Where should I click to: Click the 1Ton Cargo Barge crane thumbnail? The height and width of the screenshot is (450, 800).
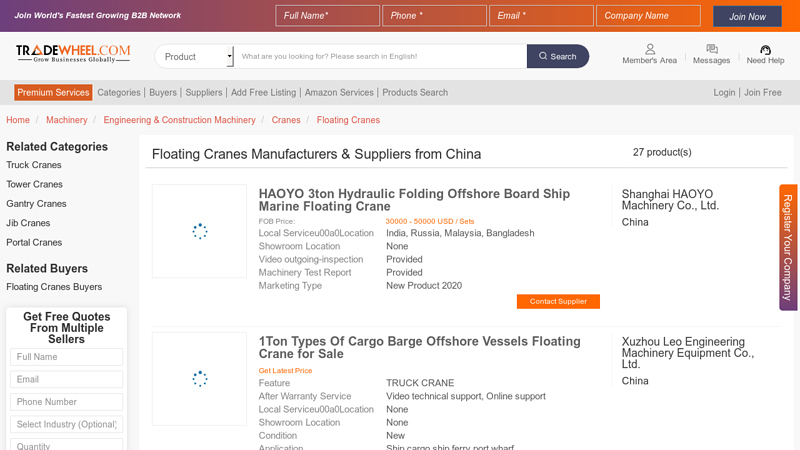tap(199, 379)
